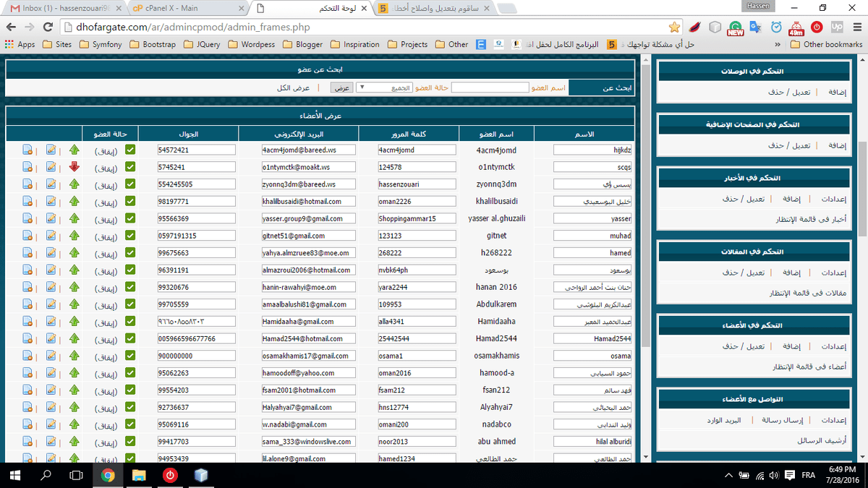Open the Upwork extension icon
Viewport: 868px width, 488px height.
pos(837,27)
